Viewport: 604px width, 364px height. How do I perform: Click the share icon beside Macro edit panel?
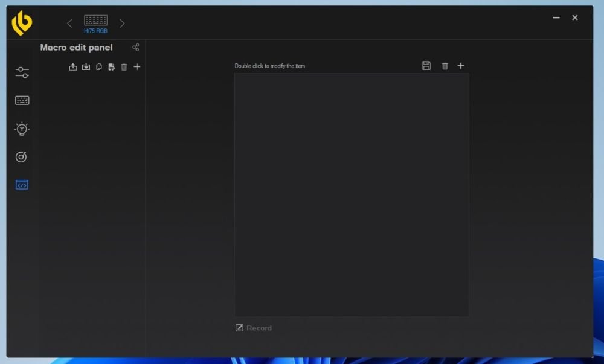[x=135, y=47]
